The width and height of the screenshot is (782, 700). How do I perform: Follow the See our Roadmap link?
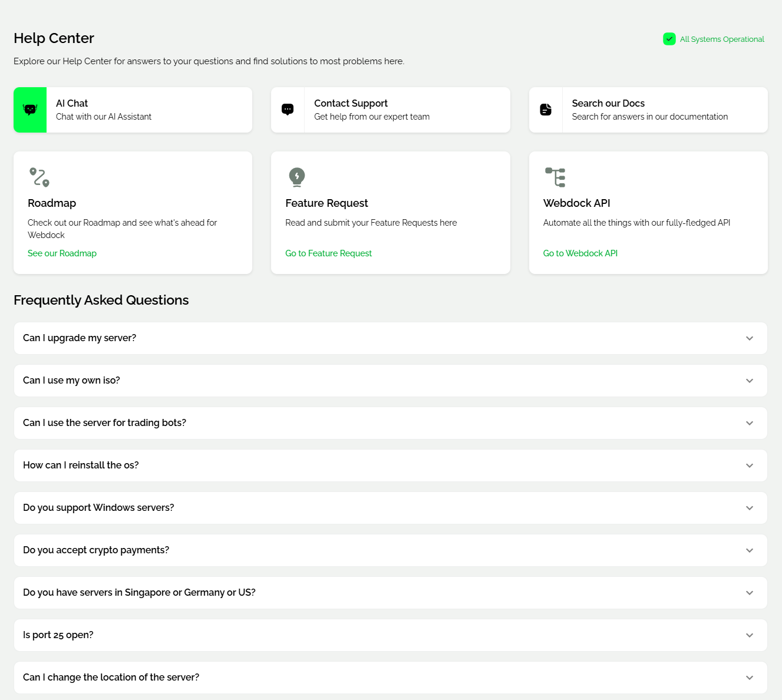(x=62, y=253)
